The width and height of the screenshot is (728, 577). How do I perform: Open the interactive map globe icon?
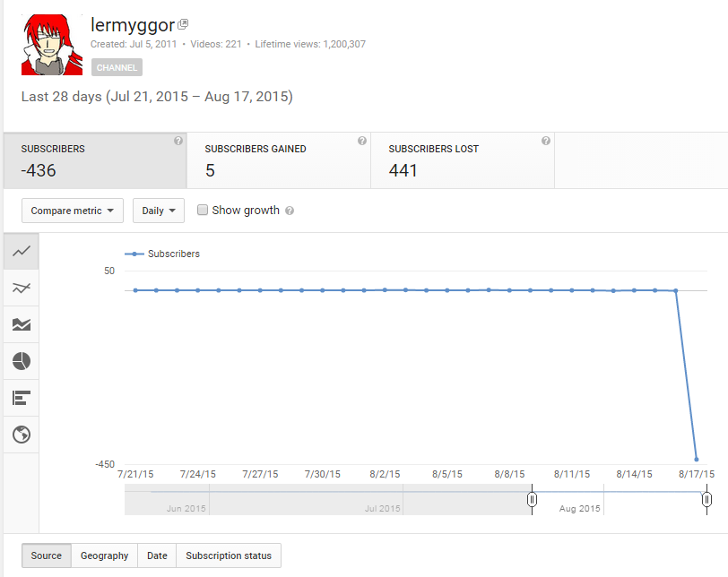(x=22, y=435)
